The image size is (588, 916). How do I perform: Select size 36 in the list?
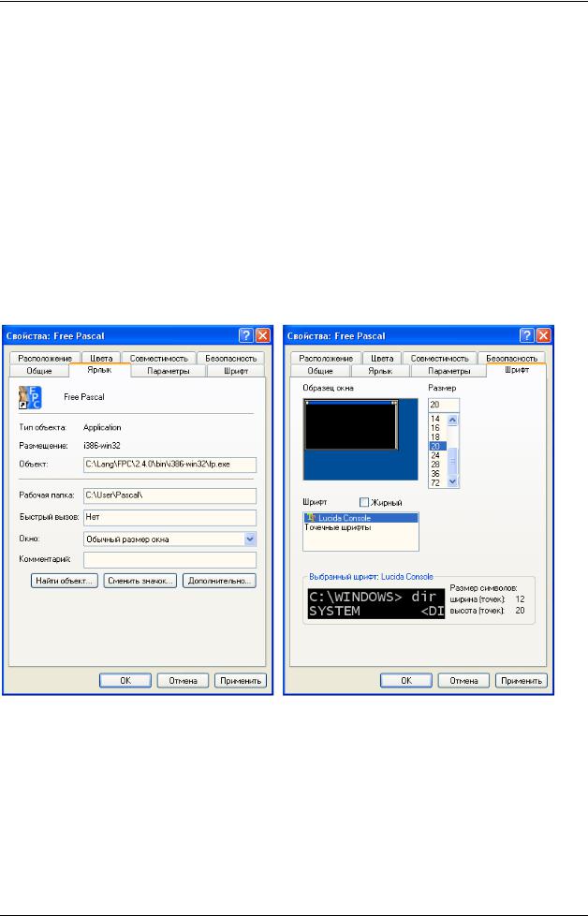pyautogui.click(x=438, y=474)
